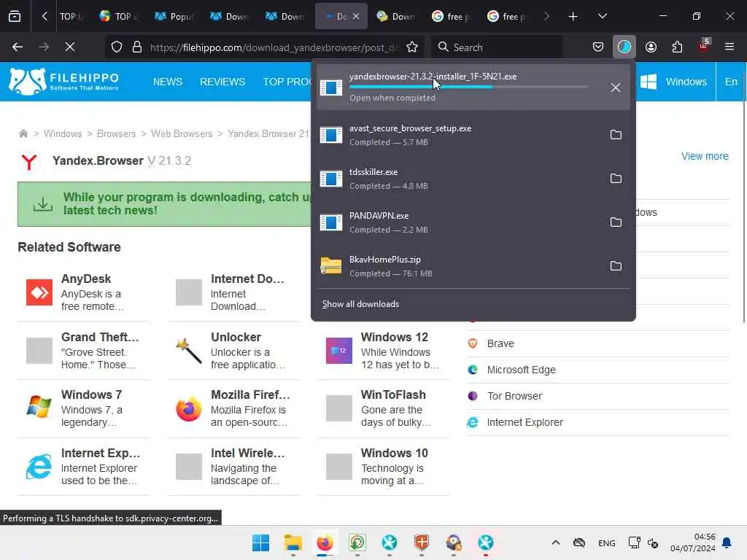Click yandexbrowser download progress bar

point(468,87)
